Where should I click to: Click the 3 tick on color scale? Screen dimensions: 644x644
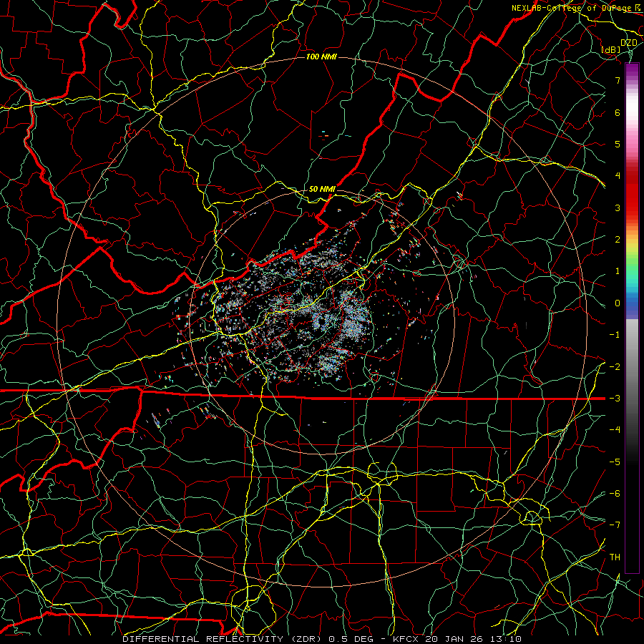618,208
